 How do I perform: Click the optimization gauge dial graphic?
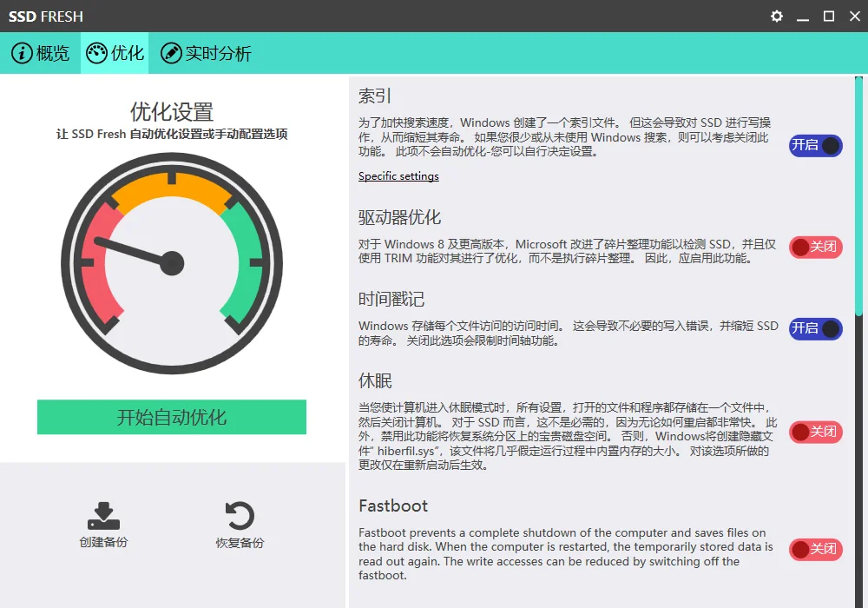171,261
